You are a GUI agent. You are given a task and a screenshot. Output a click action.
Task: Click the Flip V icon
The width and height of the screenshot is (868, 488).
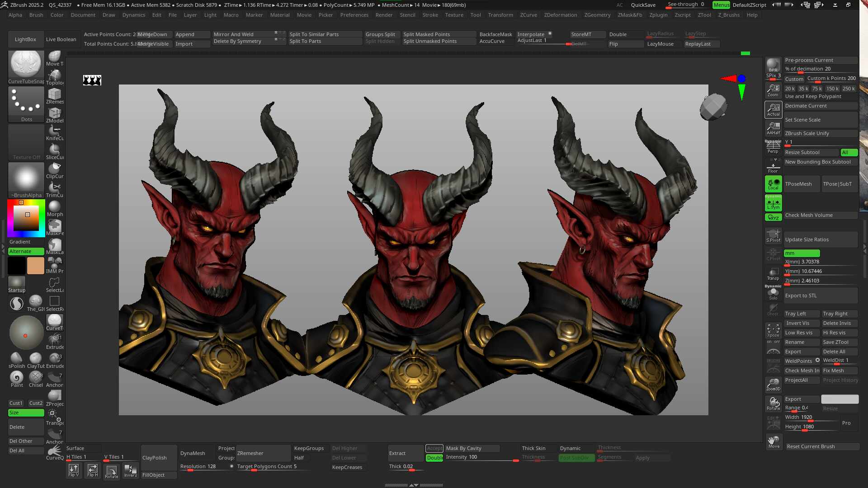click(73, 470)
